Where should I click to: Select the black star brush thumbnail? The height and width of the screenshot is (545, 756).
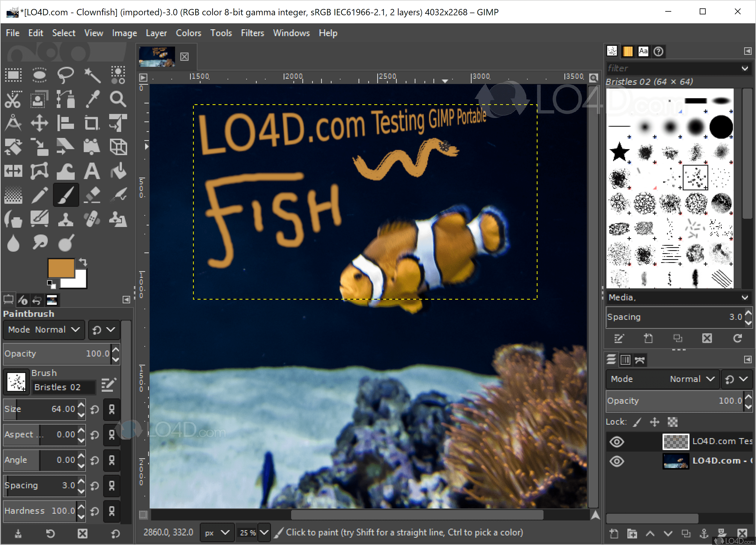(x=619, y=152)
